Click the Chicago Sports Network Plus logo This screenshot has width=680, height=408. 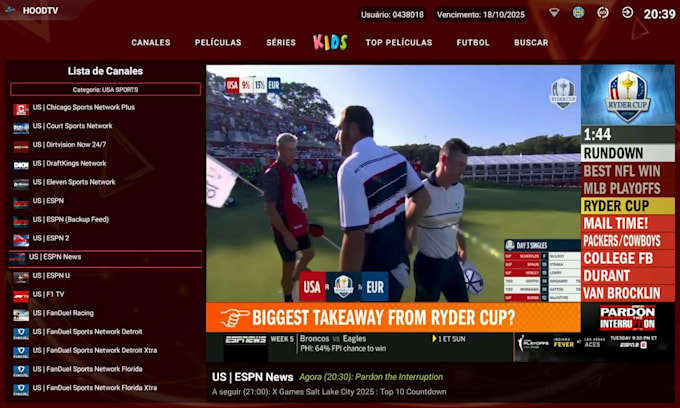pos(21,109)
